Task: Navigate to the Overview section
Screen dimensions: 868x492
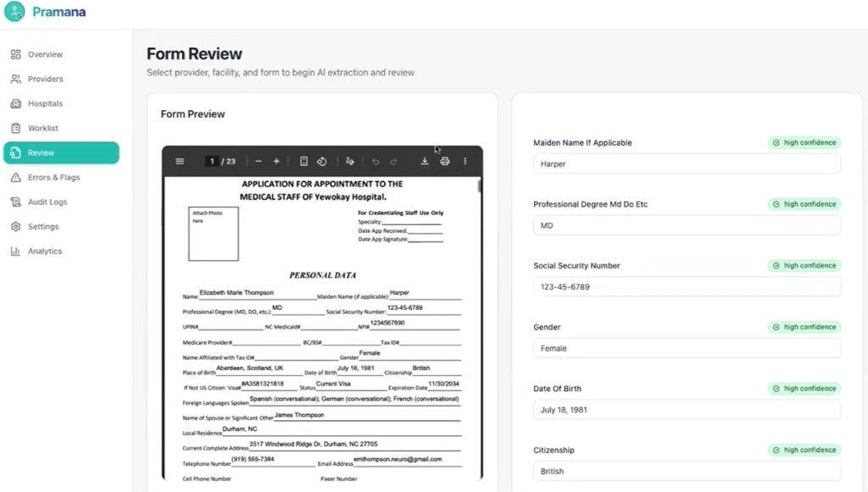Action: 44,53
